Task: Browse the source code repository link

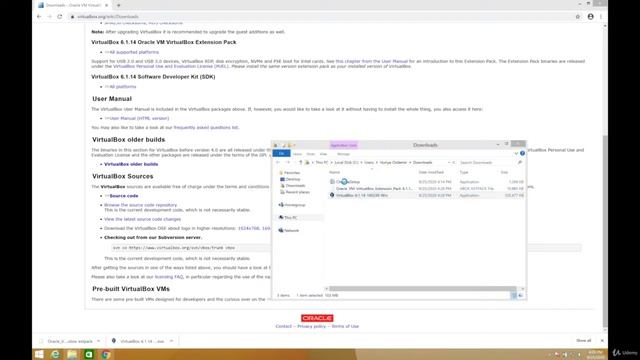Action: tap(140, 205)
